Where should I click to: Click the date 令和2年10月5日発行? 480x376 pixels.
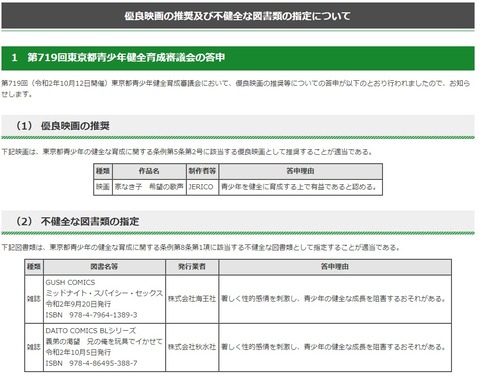78,352
